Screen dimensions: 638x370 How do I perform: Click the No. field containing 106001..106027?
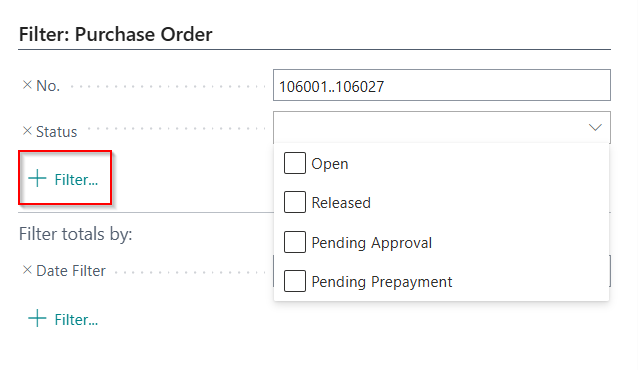(x=442, y=85)
